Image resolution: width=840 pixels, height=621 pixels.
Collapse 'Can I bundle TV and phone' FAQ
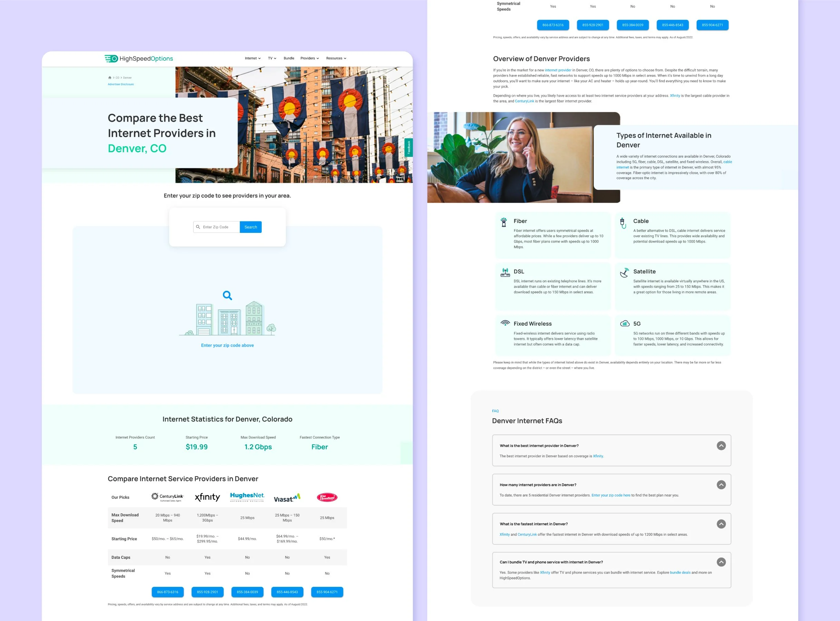[x=721, y=562]
